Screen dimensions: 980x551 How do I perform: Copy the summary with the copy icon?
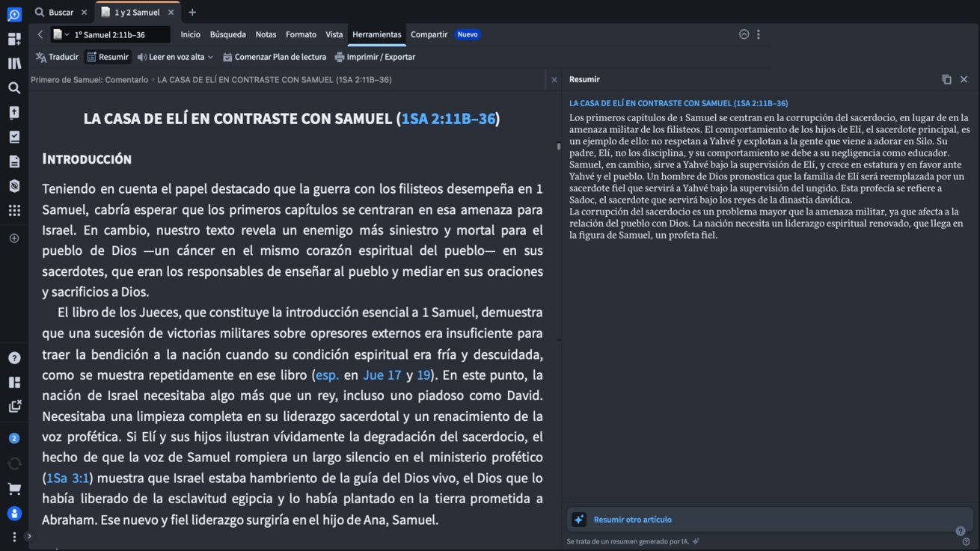pos(946,79)
